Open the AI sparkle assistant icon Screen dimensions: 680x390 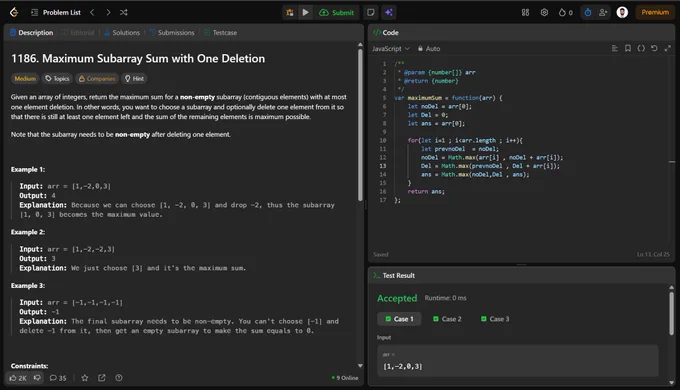tap(389, 13)
